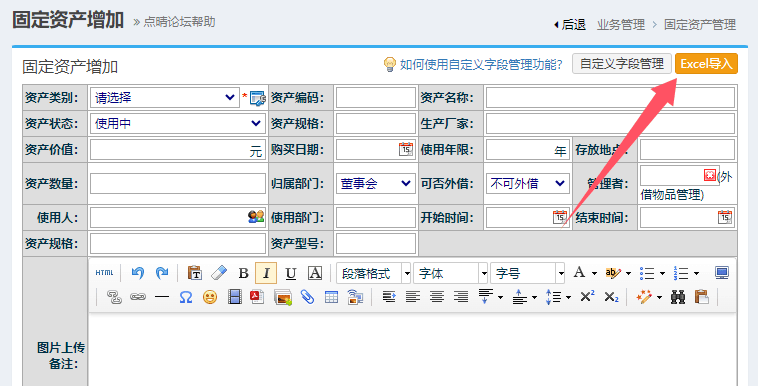Click the remote image capture icon

pos(355,297)
